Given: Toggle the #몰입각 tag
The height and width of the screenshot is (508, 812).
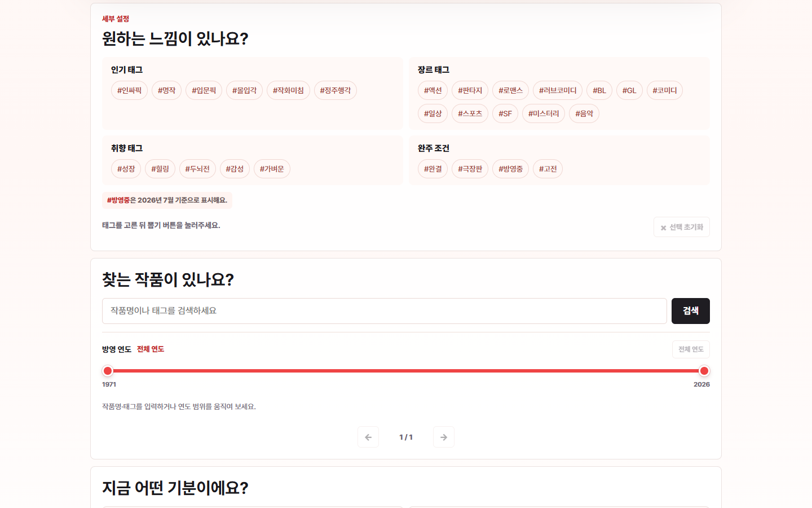Looking at the screenshot, I should click(x=244, y=90).
